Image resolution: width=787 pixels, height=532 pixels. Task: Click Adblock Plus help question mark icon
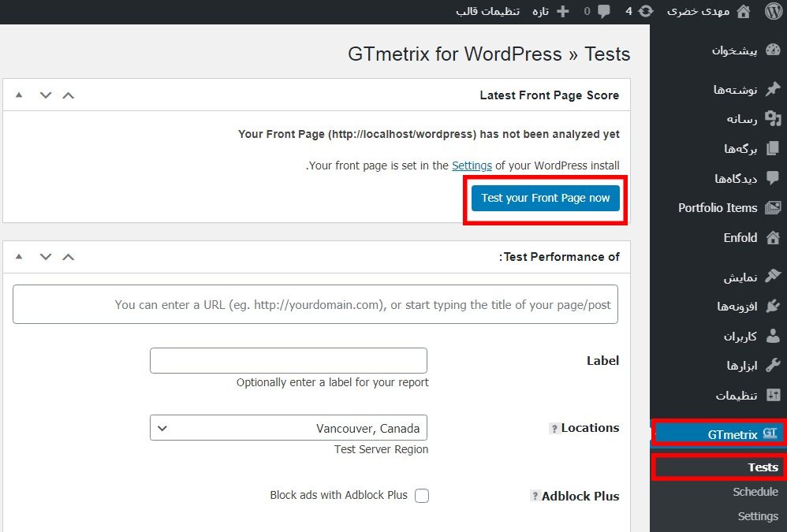coord(535,496)
